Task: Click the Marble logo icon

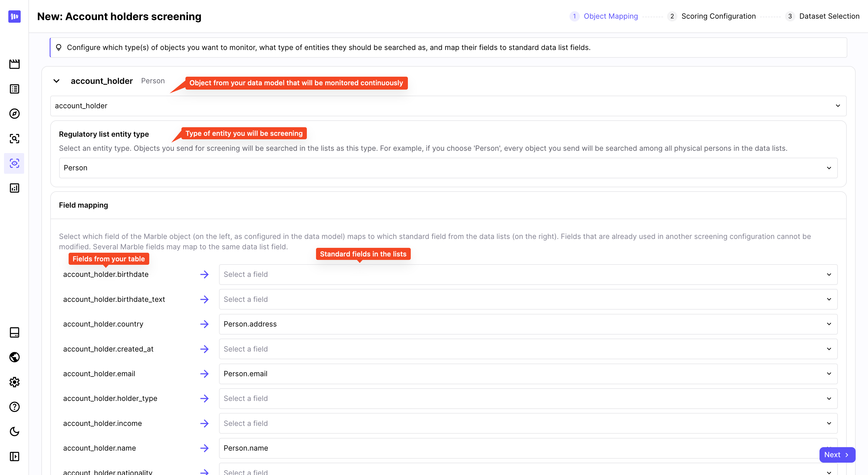Action: tap(14, 16)
